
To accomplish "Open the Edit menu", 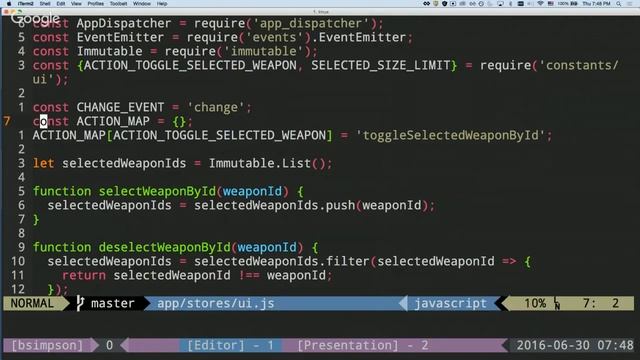I will [61, 4].
